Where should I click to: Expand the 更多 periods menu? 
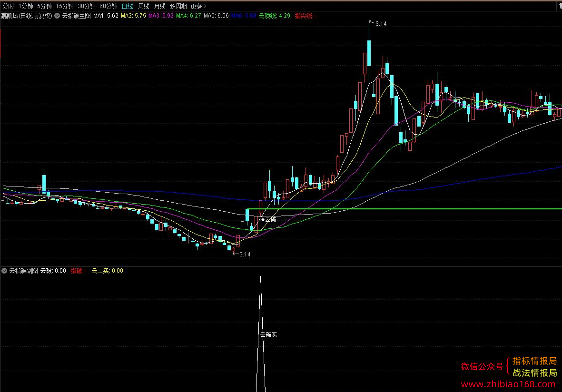pyautogui.click(x=198, y=6)
